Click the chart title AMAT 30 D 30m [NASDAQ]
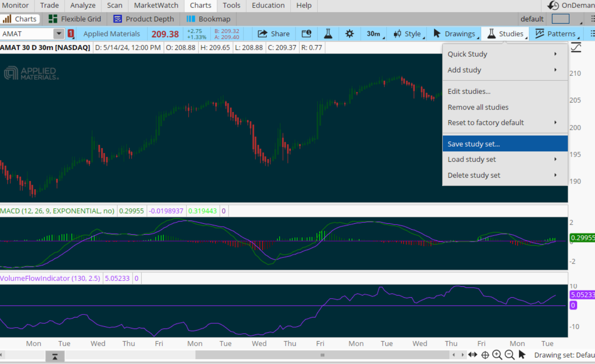This screenshot has width=595, height=364. click(x=45, y=47)
